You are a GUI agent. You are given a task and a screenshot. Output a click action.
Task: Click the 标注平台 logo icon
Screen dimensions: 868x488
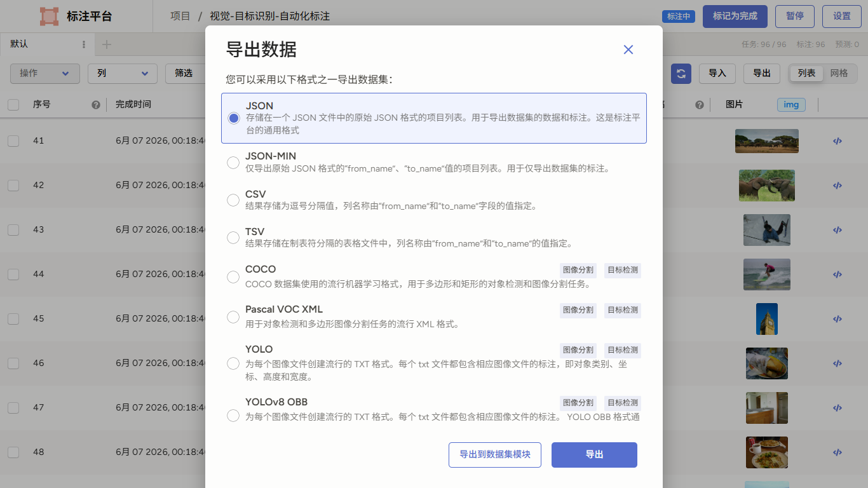click(49, 16)
